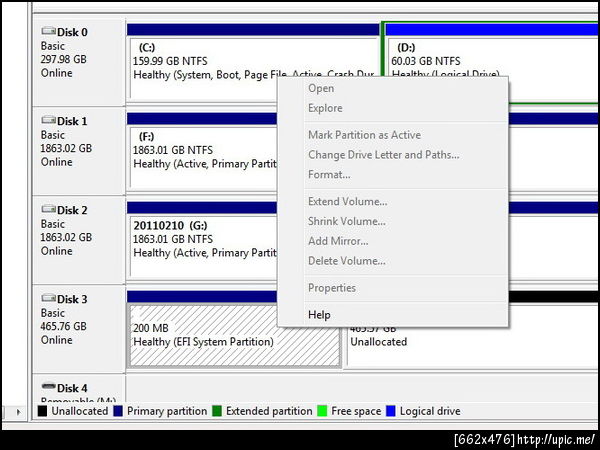
Task: Click the Disk 1 drive icon
Action: coord(48,121)
